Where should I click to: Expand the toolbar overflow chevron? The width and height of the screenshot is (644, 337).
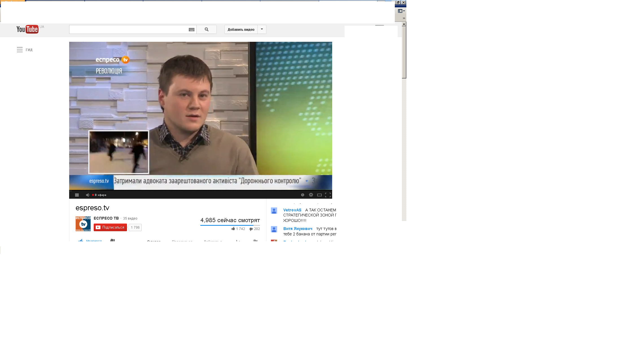(x=404, y=18)
